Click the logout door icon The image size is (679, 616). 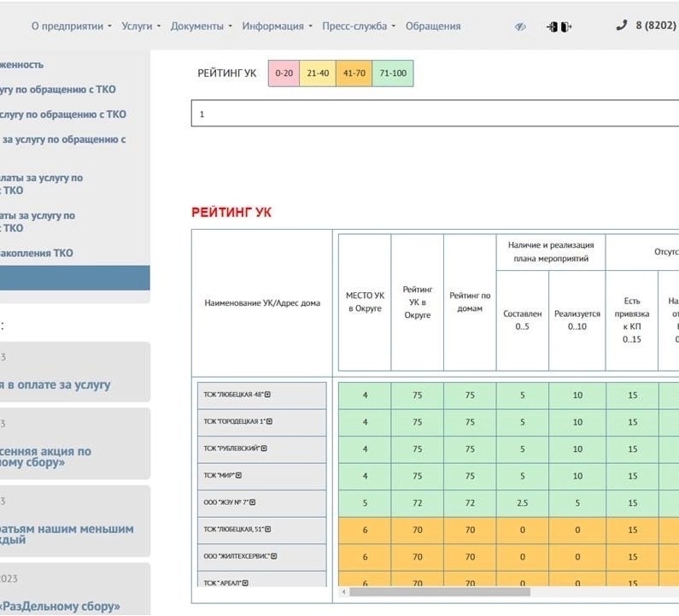566,26
